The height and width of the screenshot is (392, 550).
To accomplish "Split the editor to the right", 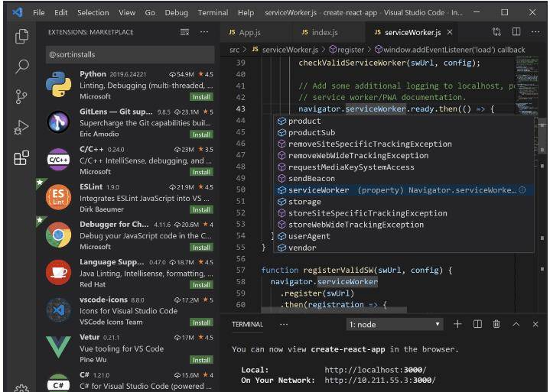I will pos(516,32).
